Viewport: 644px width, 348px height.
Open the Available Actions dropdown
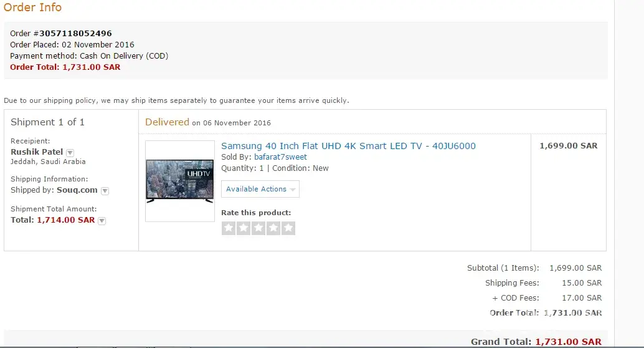[260, 189]
